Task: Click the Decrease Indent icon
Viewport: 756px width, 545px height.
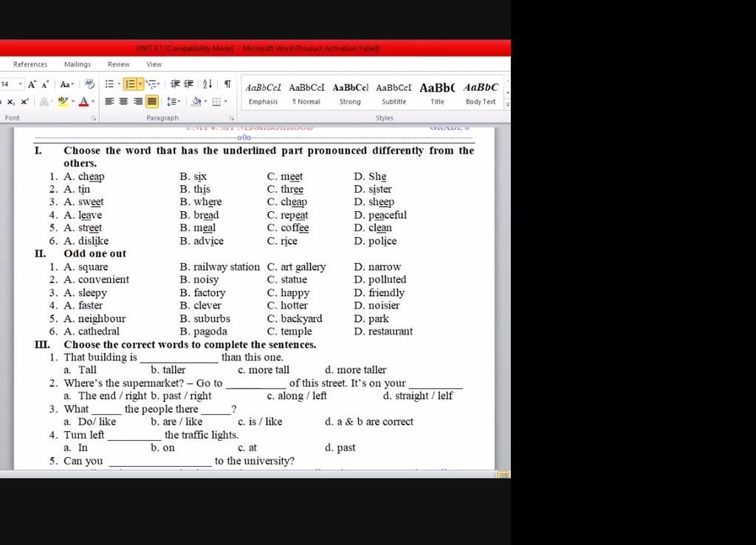Action: point(175,84)
